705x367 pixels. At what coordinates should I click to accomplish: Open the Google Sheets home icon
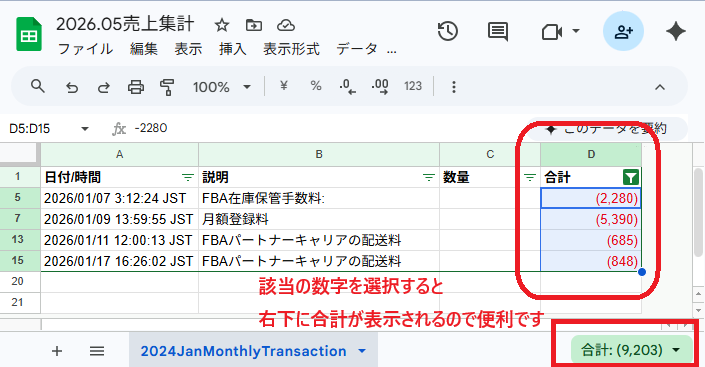pyautogui.click(x=29, y=34)
